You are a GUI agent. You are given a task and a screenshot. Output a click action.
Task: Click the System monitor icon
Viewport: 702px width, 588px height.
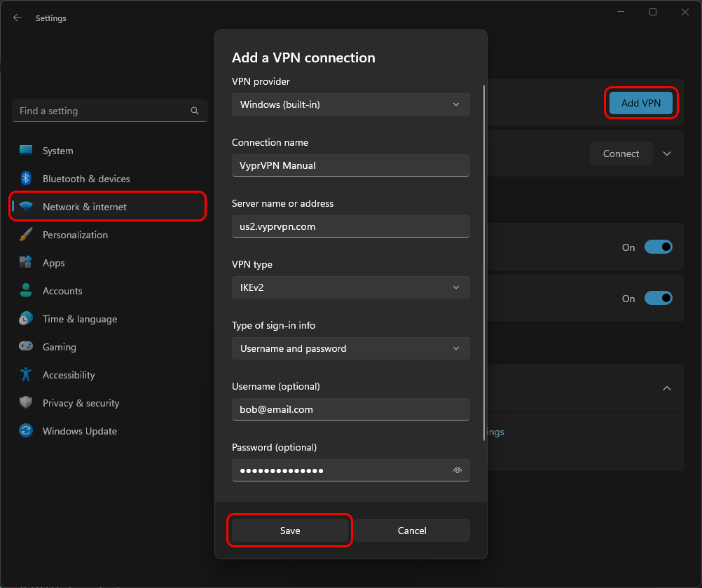(26, 151)
